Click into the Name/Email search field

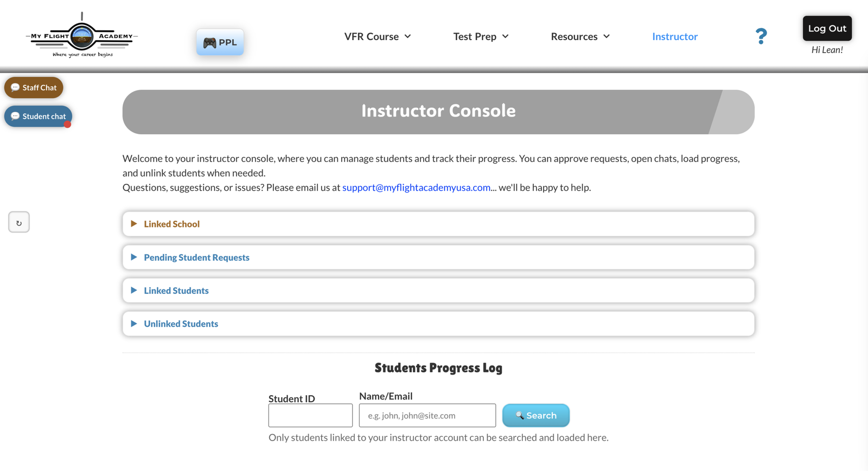click(427, 416)
